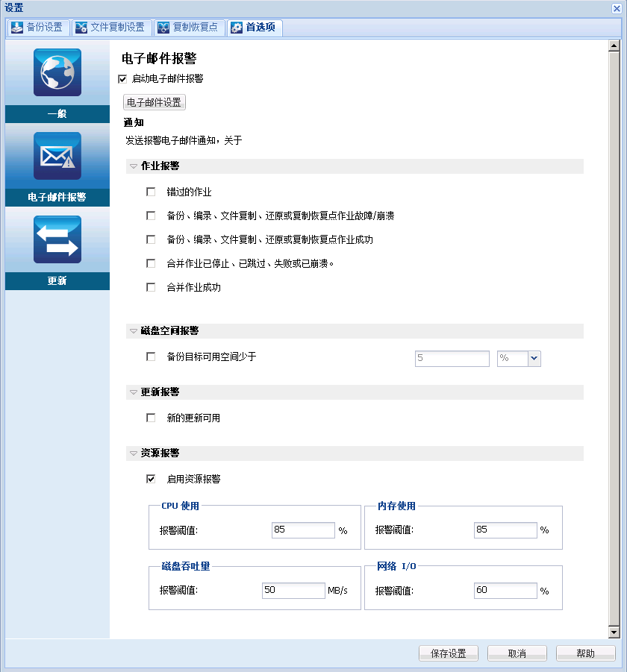Switch to the 文件复制设置 tab
This screenshot has width=627, height=672.
coord(111,28)
